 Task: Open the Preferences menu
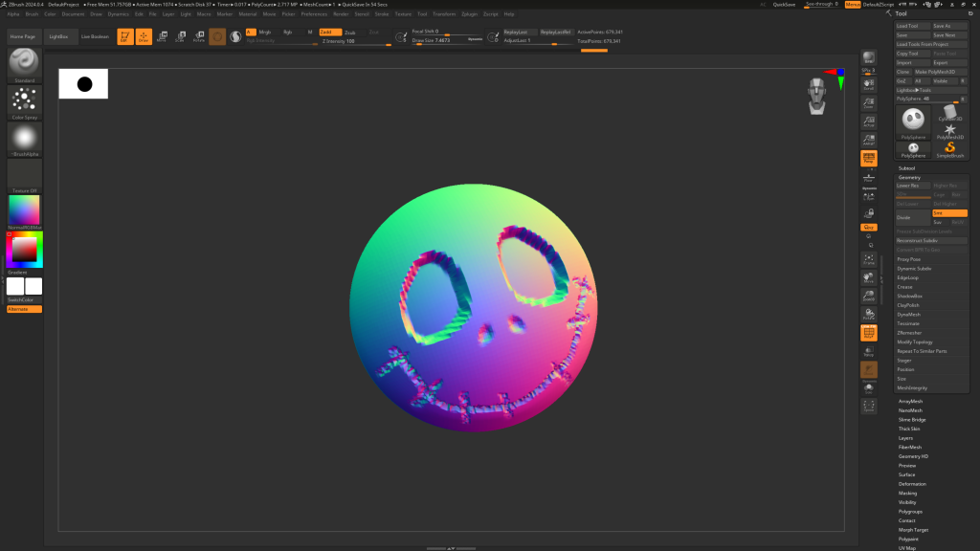314,14
